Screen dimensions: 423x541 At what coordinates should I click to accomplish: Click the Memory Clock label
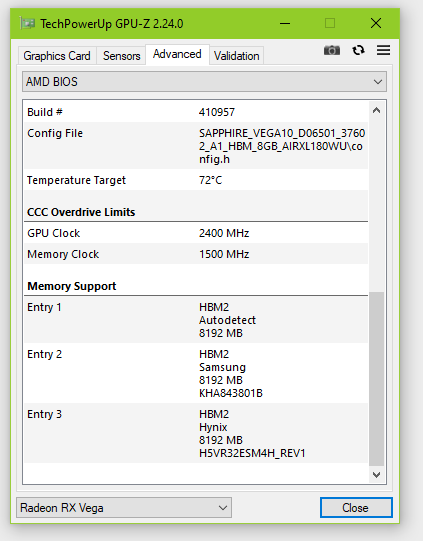tap(63, 254)
